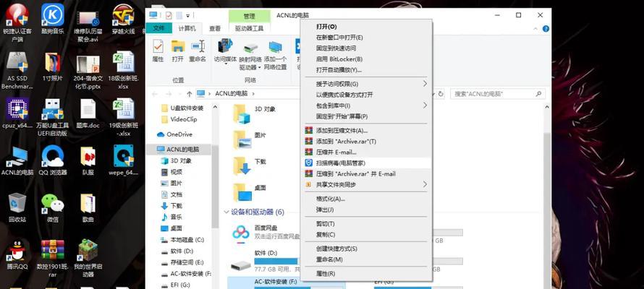Select the 维修队历届聚会.avi video file
The height and width of the screenshot is (289, 644).
[x=88, y=26]
